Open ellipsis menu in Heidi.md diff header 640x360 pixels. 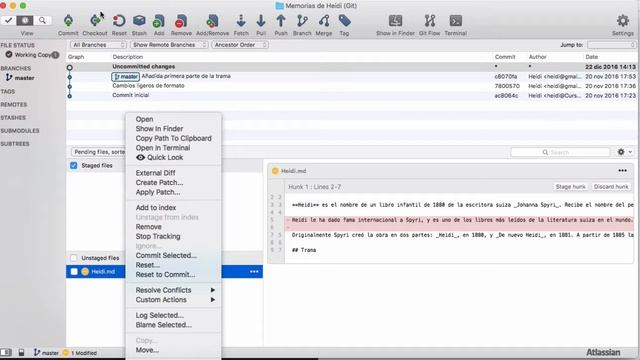(622, 171)
